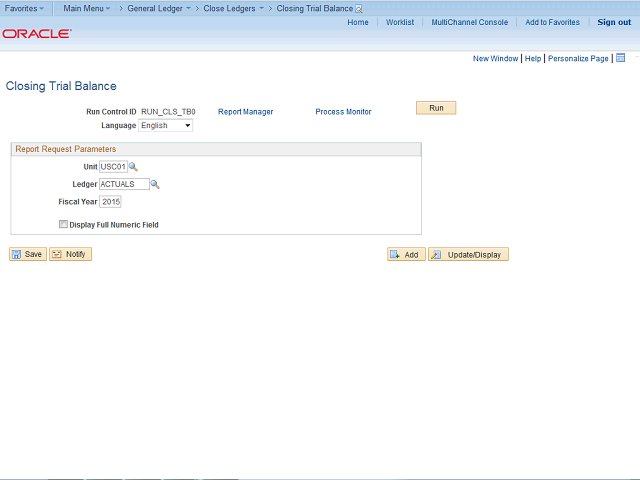Click the Add button
This screenshot has height=480, width=640.
[x=406, y=254]
